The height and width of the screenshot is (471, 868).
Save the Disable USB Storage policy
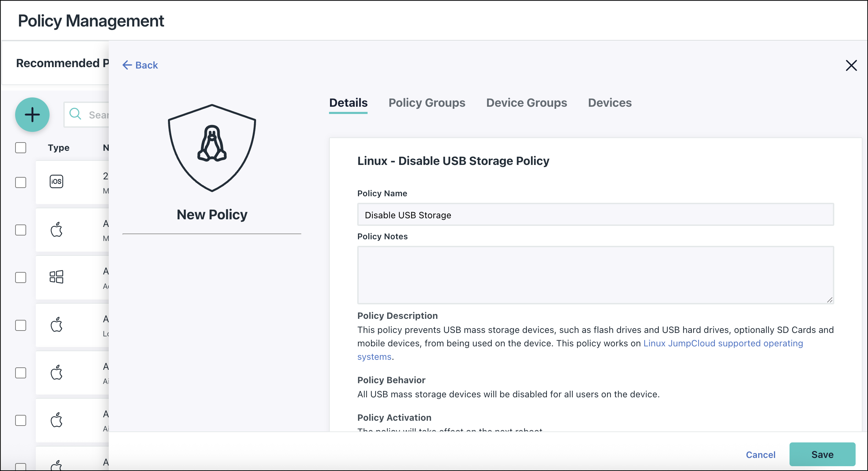(822, 454)
